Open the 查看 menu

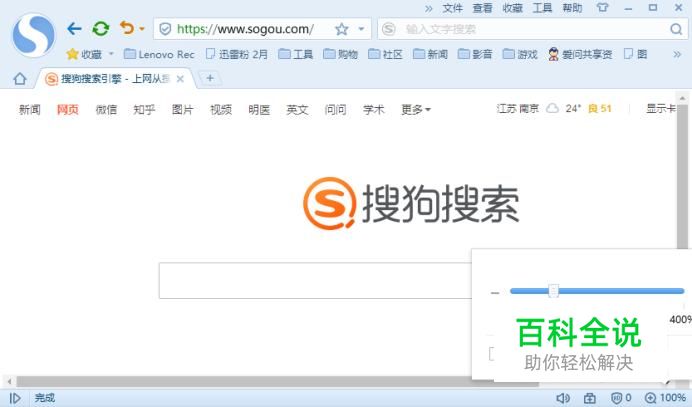pos(482,8)
